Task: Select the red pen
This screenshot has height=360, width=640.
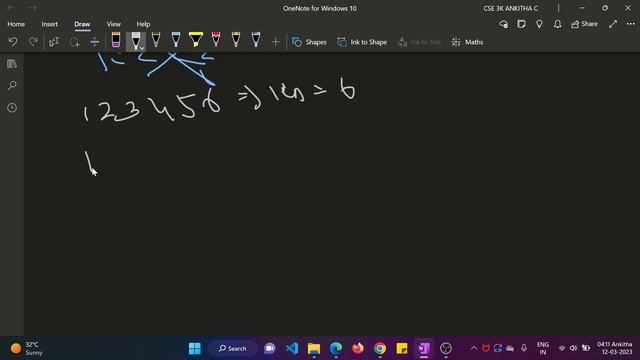Action: 216,40
